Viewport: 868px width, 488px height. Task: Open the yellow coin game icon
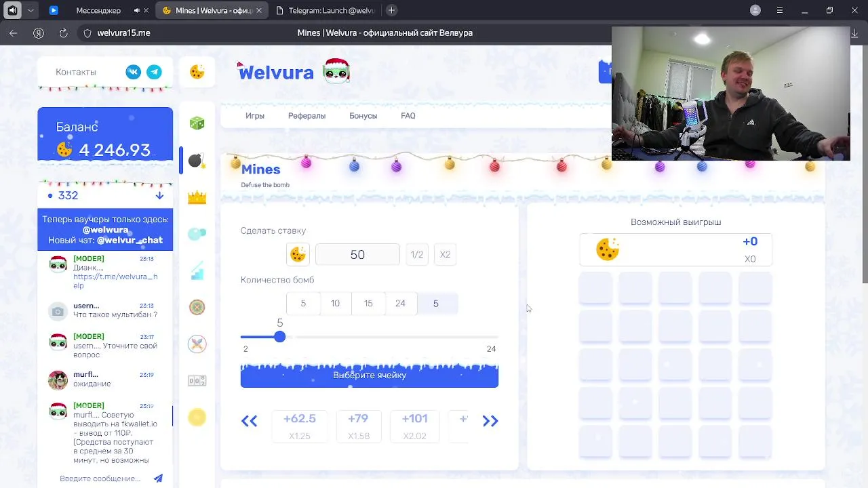click(x=197, y=418)
